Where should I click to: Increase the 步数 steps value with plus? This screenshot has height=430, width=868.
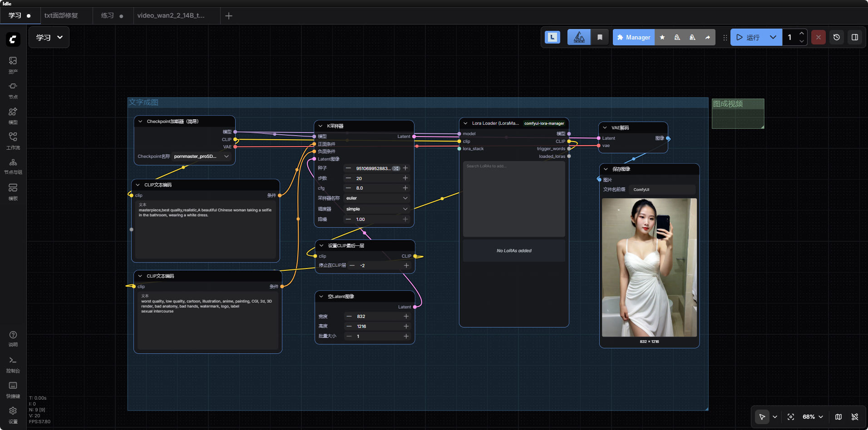pyautogui.click(x=405, y=178)
